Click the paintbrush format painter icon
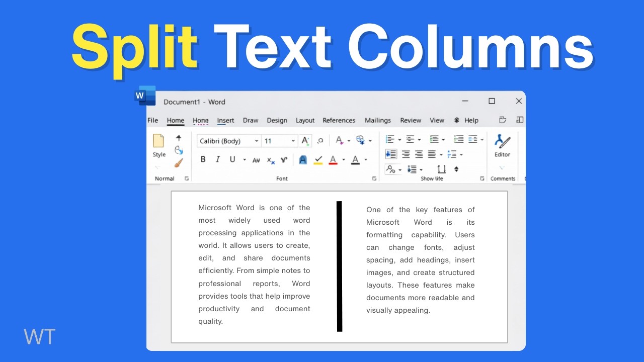644x362 pixels. (x=179, y=163)
